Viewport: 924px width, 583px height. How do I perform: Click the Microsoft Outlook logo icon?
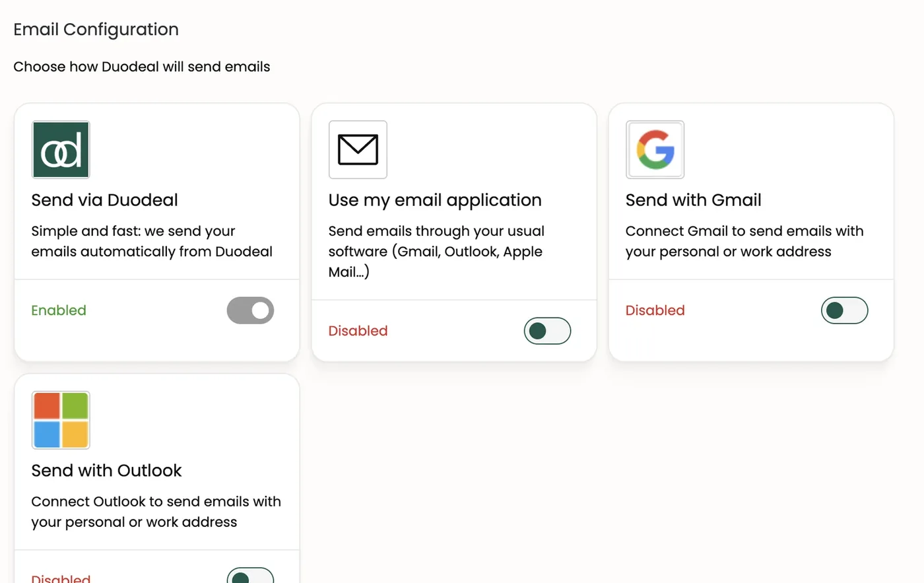pos(61,421)
